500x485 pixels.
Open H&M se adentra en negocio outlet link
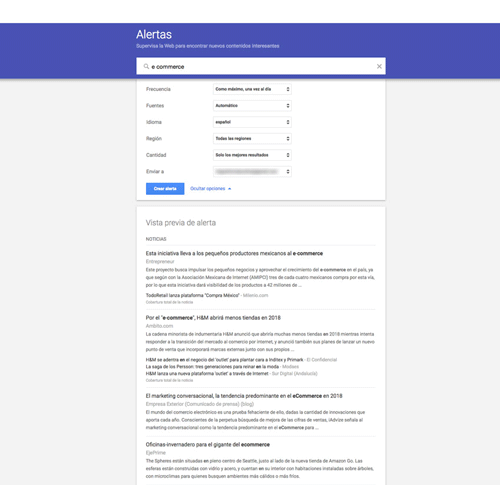pyautogui.click(x=224, y=360)
